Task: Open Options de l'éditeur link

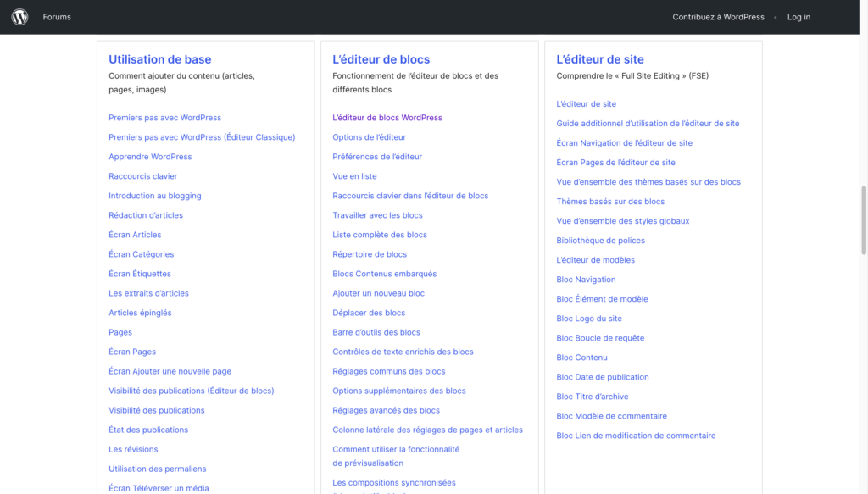Action: coord(370,137)
